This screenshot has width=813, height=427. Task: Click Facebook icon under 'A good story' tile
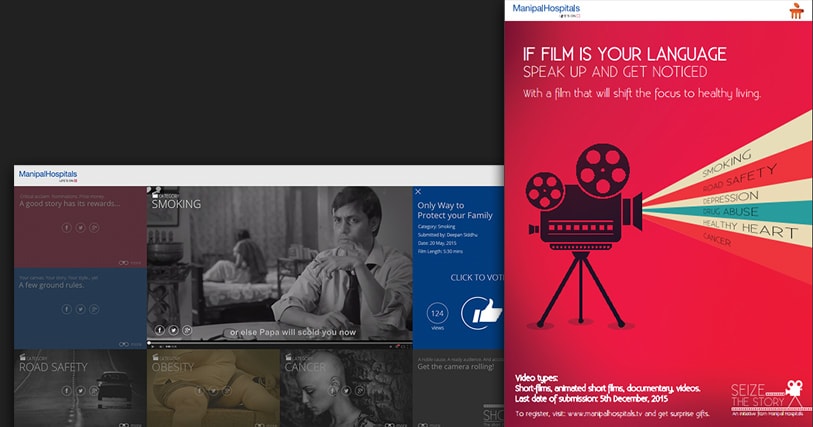pyautogui.click(x=66, y=228)
